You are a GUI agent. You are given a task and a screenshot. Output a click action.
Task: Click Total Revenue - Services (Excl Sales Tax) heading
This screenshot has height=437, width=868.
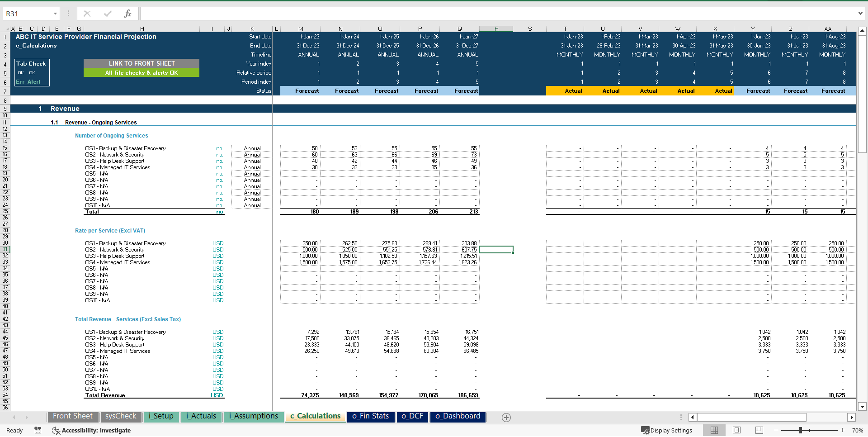point(128,319)
